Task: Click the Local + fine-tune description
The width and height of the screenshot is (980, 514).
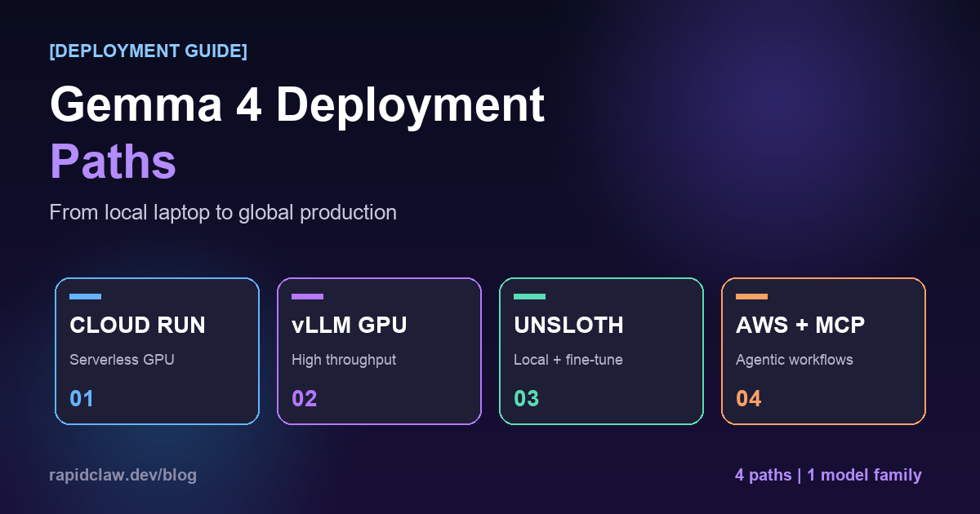Action: point(568,360)
